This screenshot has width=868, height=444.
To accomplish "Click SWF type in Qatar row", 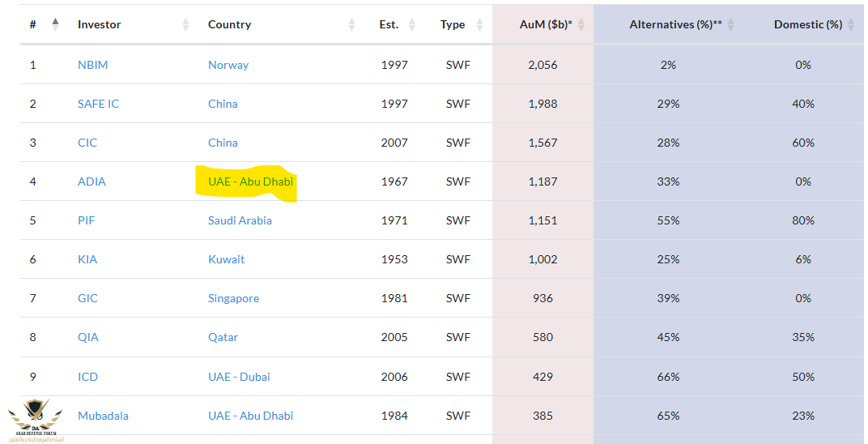I will point(457,336).
